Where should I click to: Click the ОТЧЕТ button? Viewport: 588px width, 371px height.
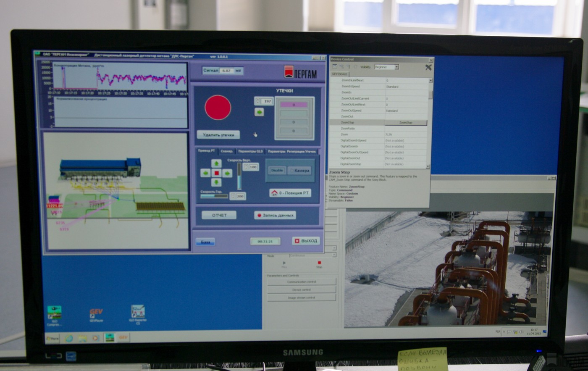tap(219, 215)
